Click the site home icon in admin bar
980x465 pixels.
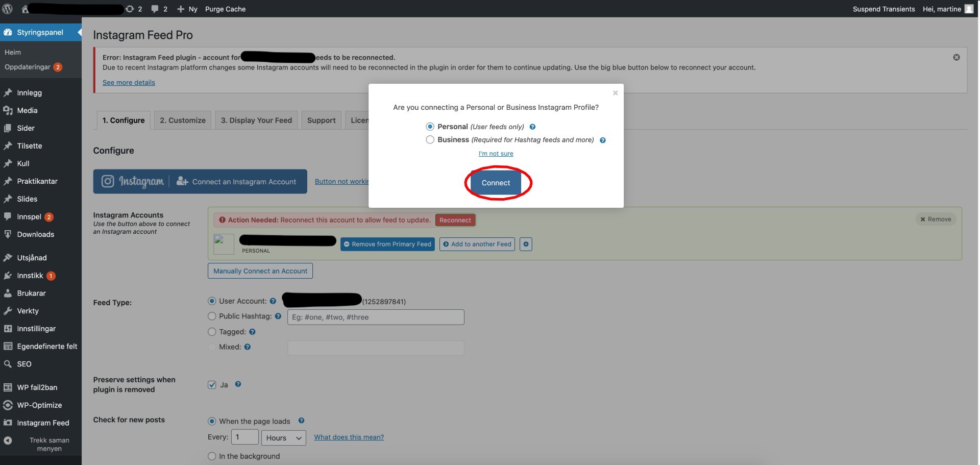click(24, 9)
